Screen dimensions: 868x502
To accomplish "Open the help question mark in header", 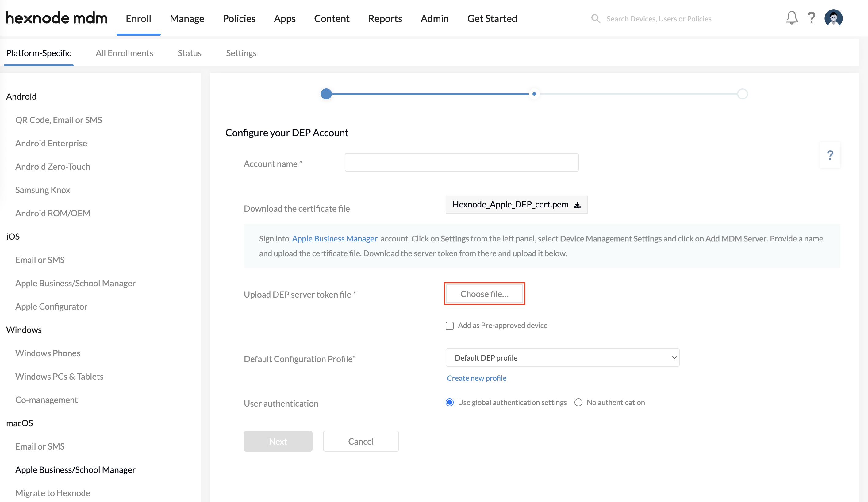I will (812, 18).
